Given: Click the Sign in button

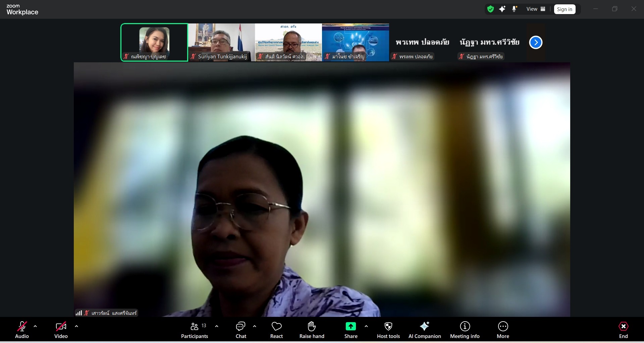Looking at the screenshot, I should click(x=565, y=9).
